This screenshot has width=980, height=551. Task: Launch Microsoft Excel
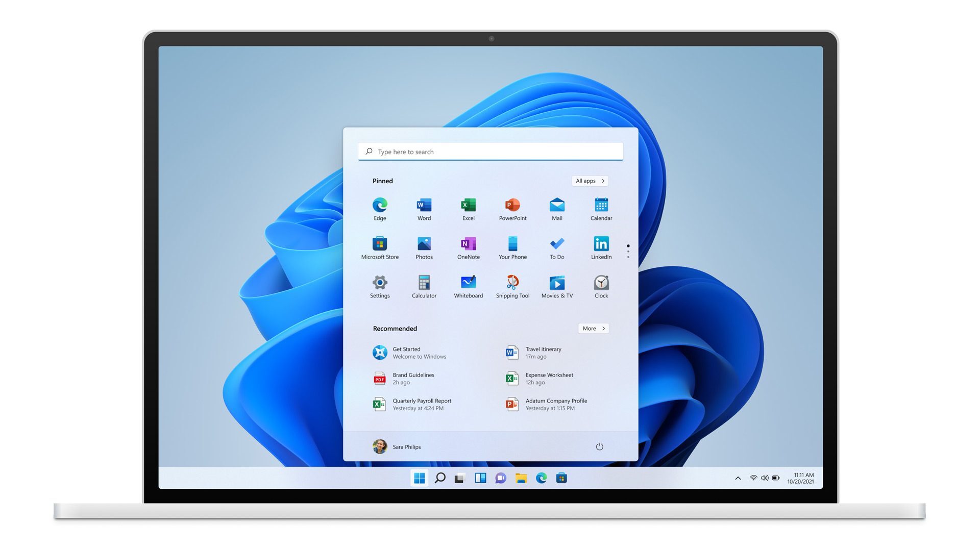coord(469,209)
